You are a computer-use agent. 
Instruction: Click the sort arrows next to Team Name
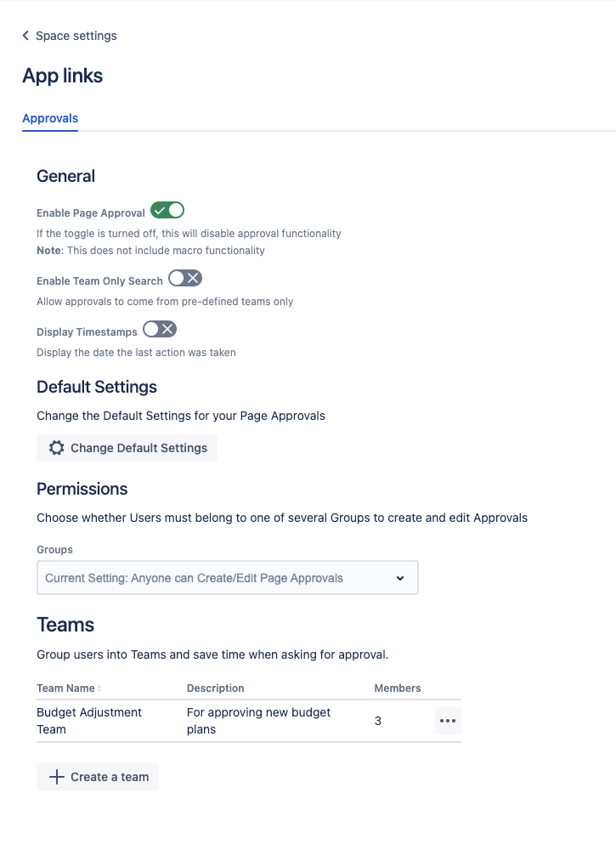99,688
